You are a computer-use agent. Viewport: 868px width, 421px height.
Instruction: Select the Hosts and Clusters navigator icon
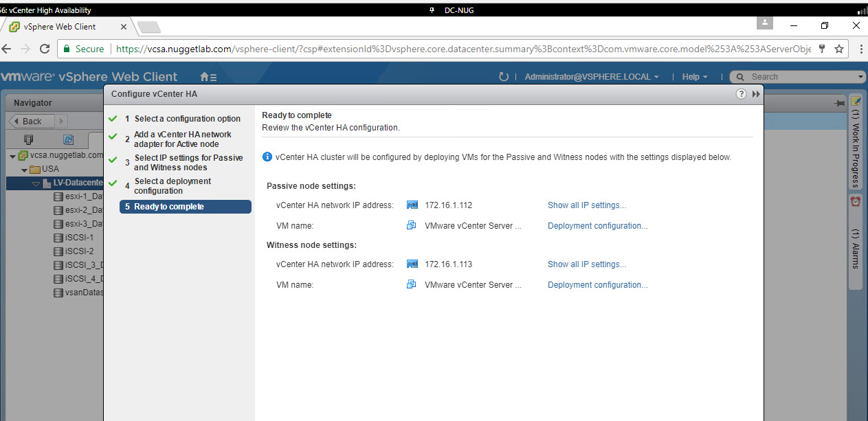click(28, 139)
